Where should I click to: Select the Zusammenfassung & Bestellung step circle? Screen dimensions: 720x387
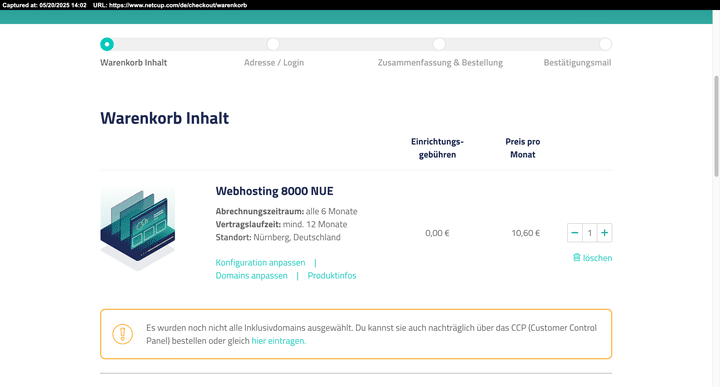(439, 44)
